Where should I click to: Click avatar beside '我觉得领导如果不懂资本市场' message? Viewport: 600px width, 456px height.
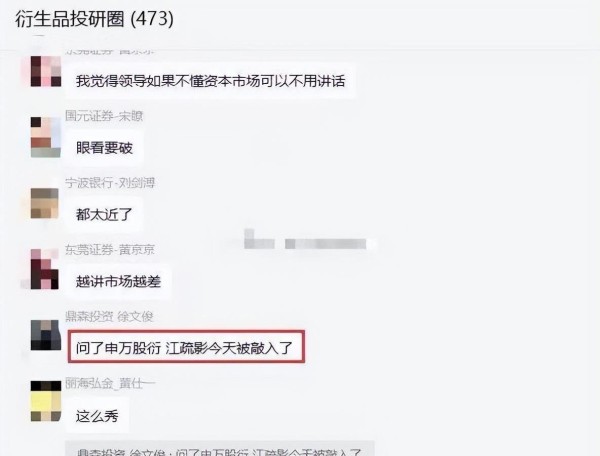pyautogui.click(x=46, y=71)
